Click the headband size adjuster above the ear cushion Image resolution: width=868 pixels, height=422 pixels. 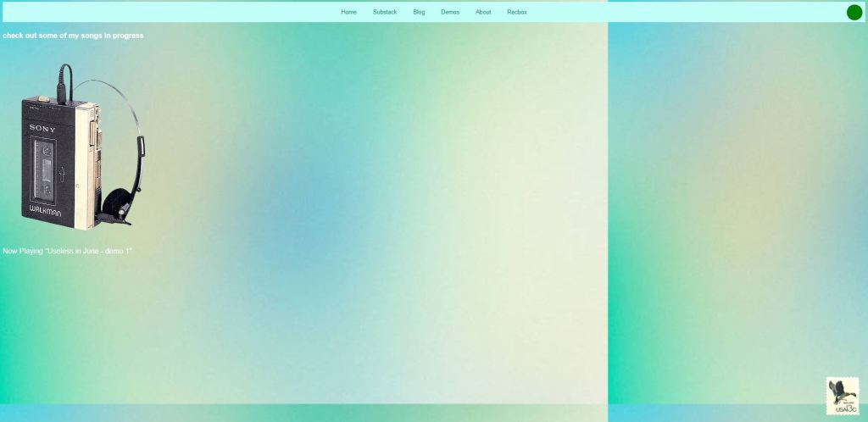click(140, 147)
